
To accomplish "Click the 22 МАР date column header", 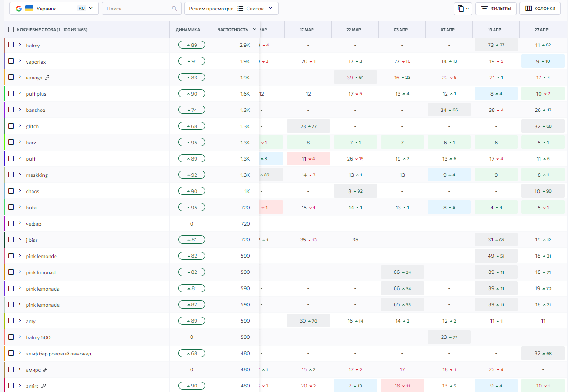I will (354, 30).
